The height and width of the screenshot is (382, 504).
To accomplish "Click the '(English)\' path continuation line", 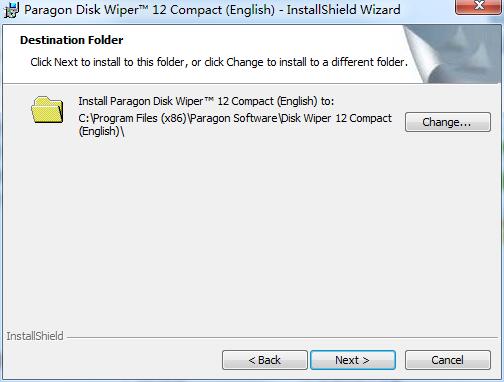I will click(102, 131).
